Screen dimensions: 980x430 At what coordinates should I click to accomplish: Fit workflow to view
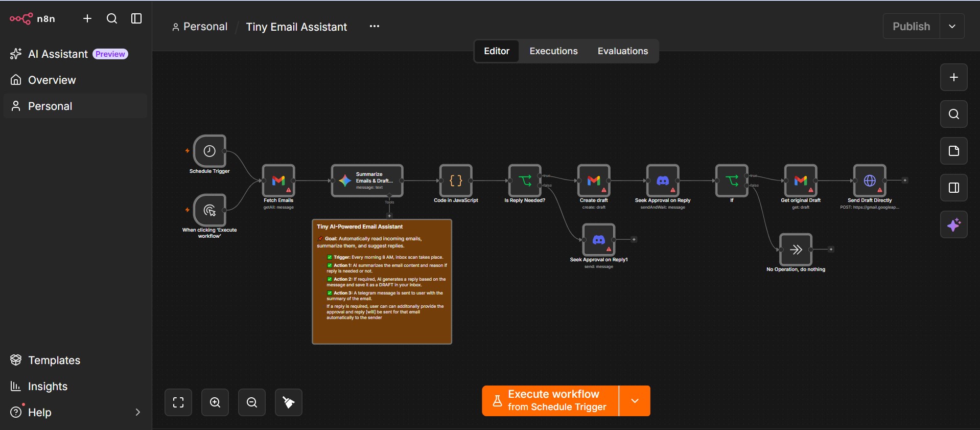[x=178, y=402]
